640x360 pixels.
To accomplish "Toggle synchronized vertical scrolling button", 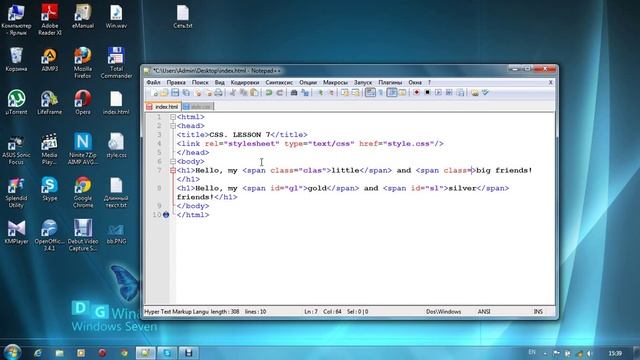I will coord(345,93).
